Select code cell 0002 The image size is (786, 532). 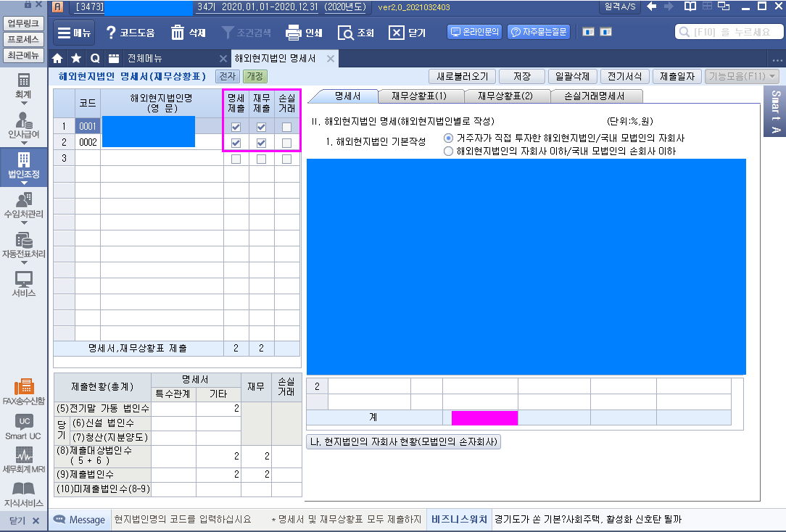tap(88, 142)
